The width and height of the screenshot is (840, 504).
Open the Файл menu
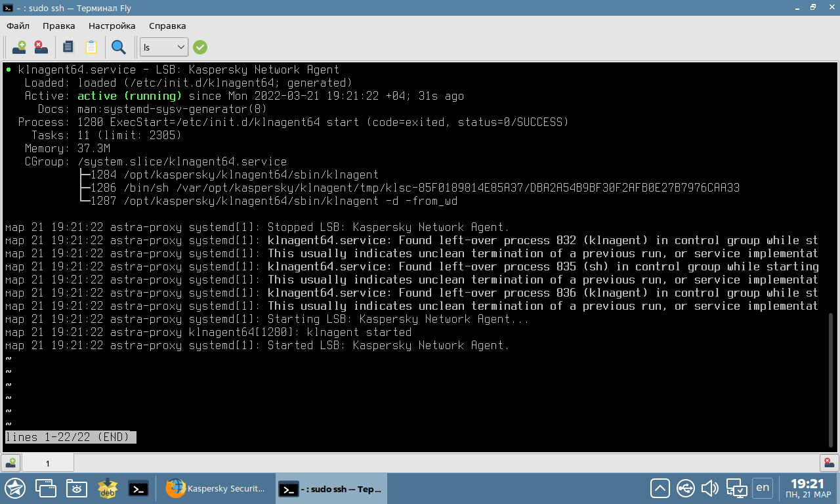(18, 26)
